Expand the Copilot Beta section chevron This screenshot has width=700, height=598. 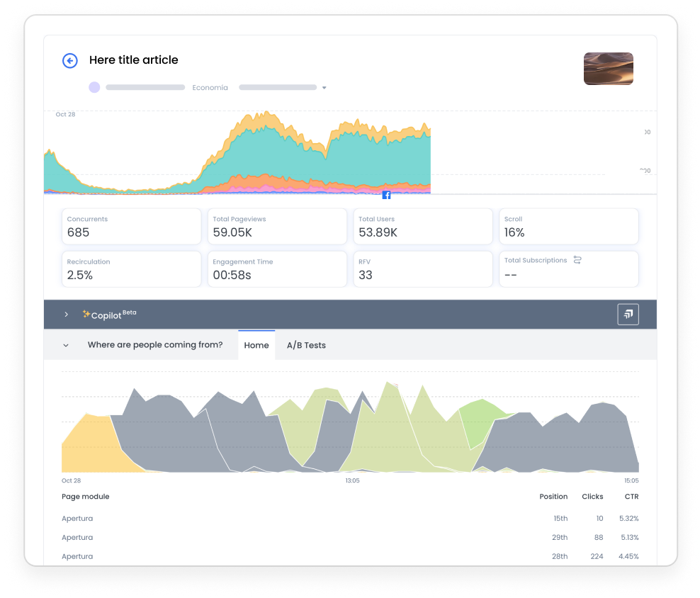coord(67,314)
